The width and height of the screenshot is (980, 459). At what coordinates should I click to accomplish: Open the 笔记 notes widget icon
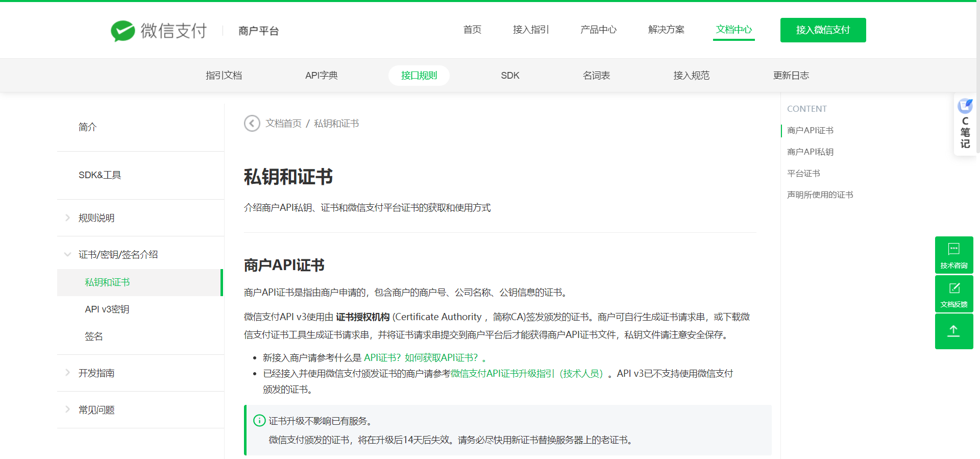(965, 106)
